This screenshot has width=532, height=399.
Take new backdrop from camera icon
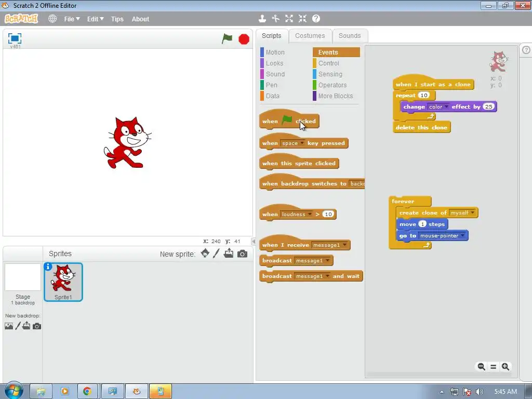(x=37, y=326)
